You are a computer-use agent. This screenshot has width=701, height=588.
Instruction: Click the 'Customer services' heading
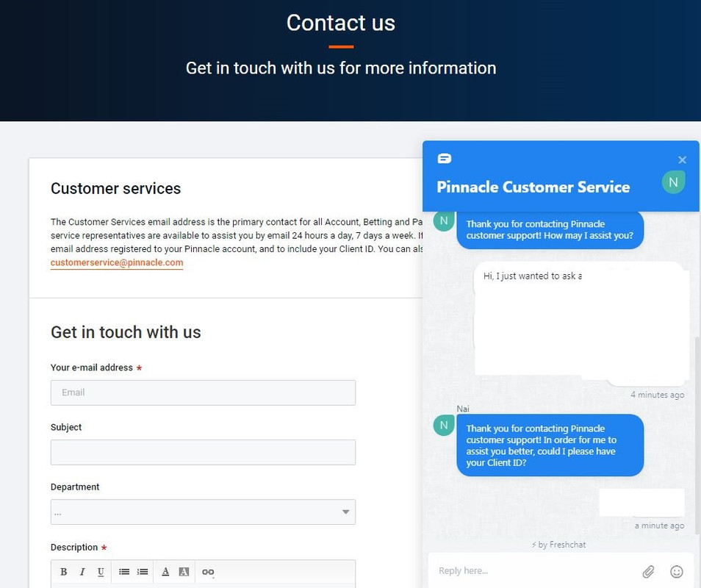click(116, 189)
